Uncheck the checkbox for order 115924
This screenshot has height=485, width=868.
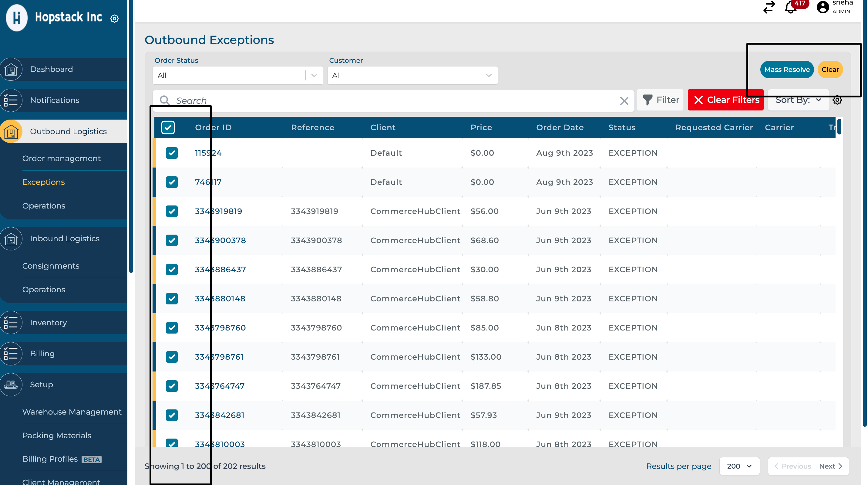[172, 153]
